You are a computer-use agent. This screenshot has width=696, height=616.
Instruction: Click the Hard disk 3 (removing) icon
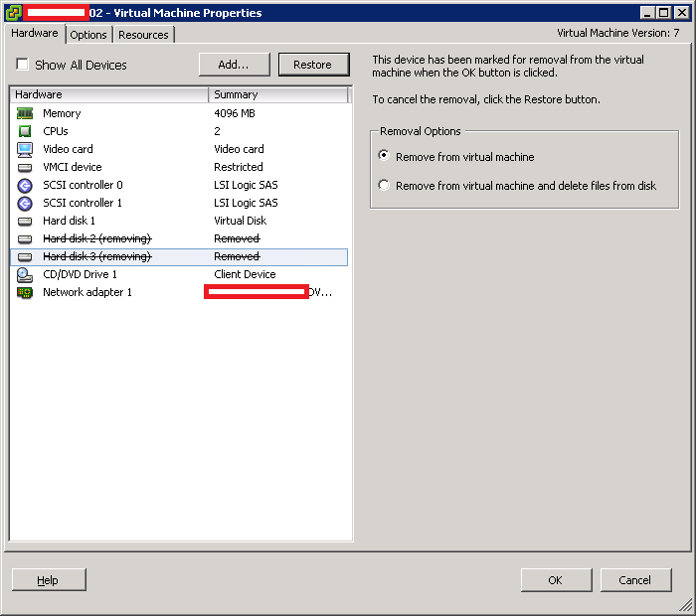(25, 256)
